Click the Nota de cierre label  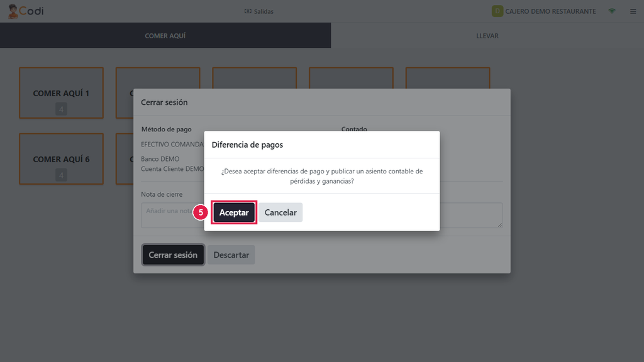click(x=162, y=194)
